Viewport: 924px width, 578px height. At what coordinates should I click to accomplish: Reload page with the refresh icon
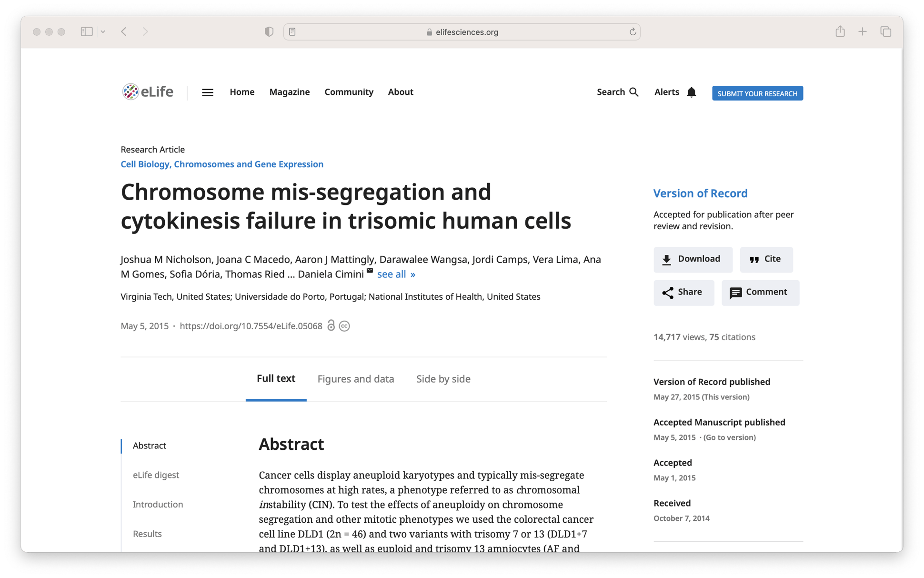click(x=633, y=31)
